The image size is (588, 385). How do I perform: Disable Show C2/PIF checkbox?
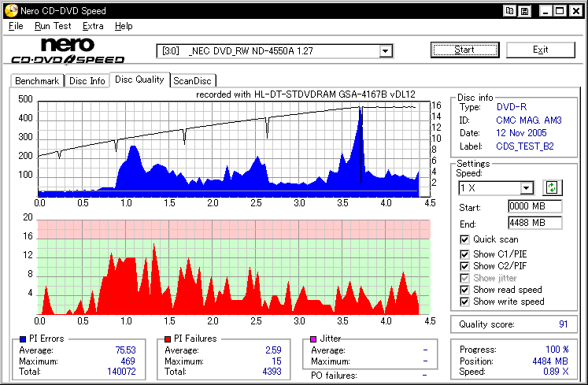pyautogui.click(x=464, y=266)
